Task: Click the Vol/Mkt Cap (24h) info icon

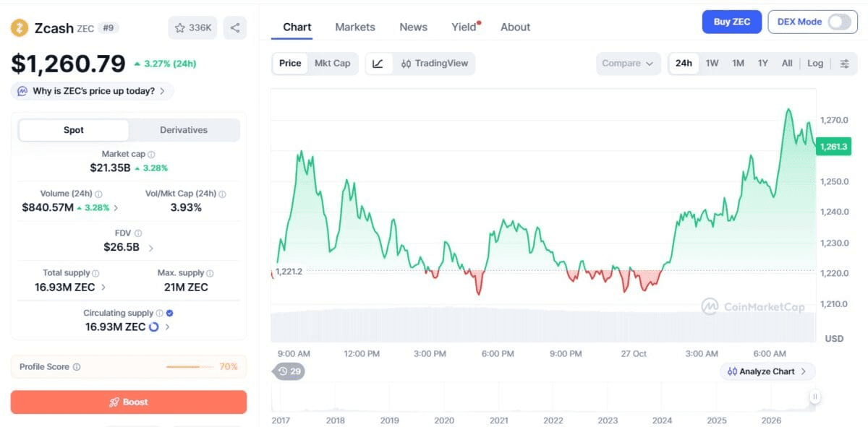Action: tap(222, 194)
